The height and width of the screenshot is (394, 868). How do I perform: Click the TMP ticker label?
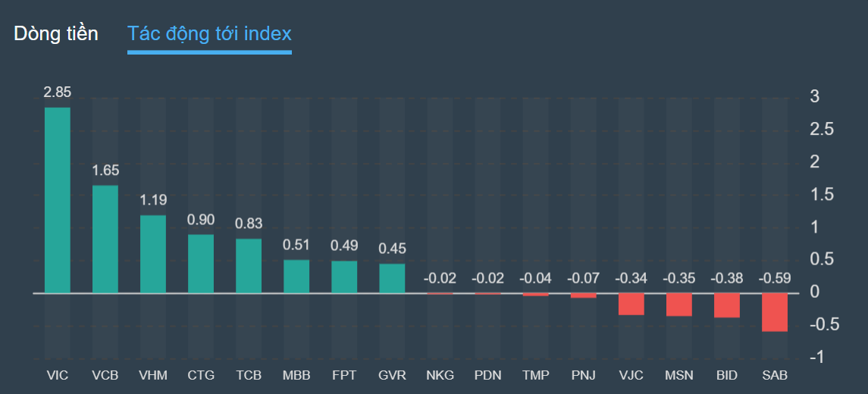pos(535,375)
